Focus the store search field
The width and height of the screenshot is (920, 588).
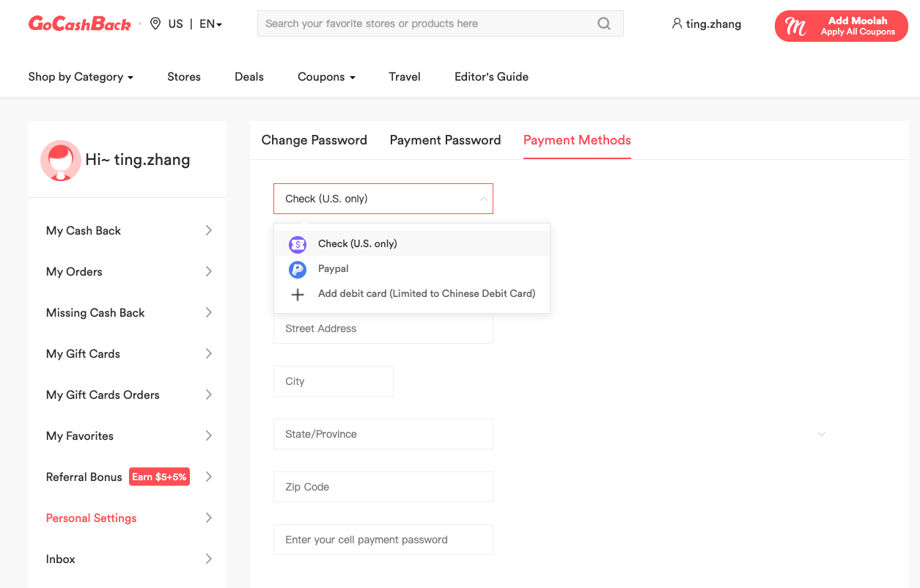[x=440, y=23]
